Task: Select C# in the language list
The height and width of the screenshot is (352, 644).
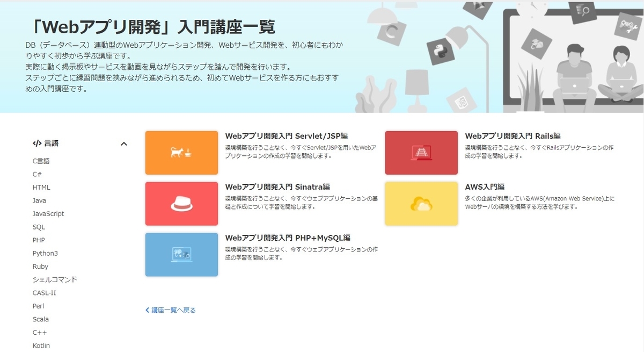Action: pos(37,174)
